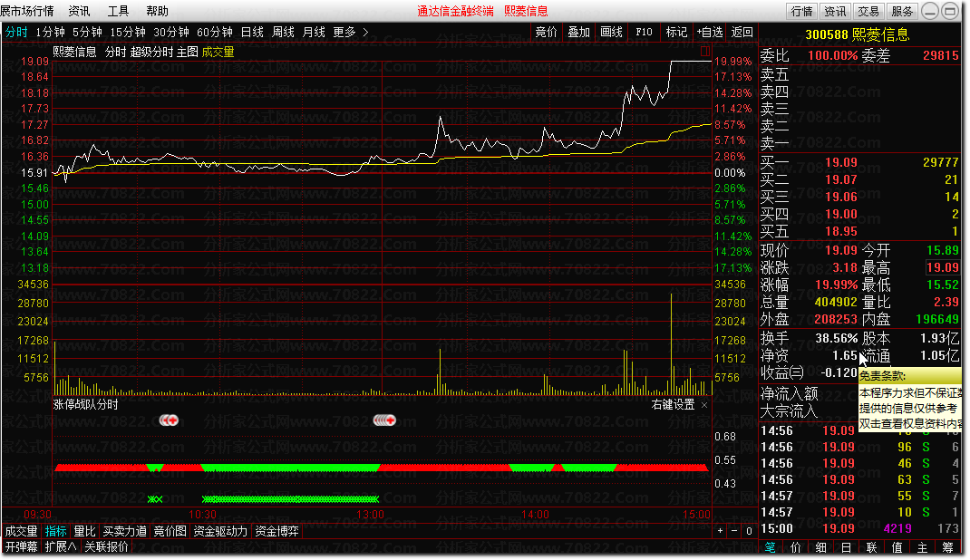Open the 交易 trading button
The height and width of the screenshot is (560, 970).
tap(868, 11)
